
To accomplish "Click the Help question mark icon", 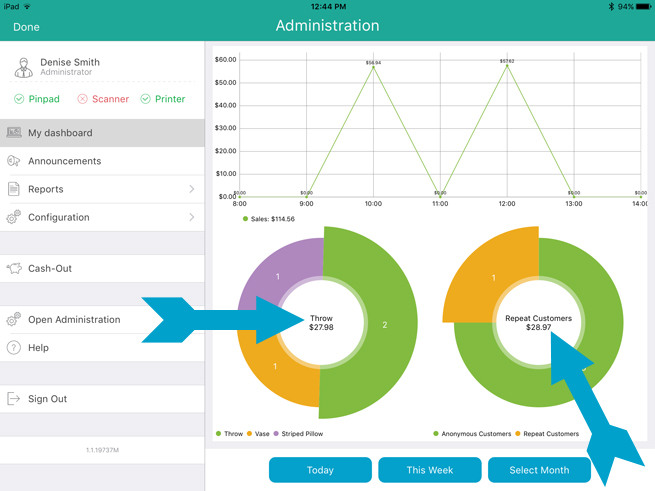I will (14, 348).
